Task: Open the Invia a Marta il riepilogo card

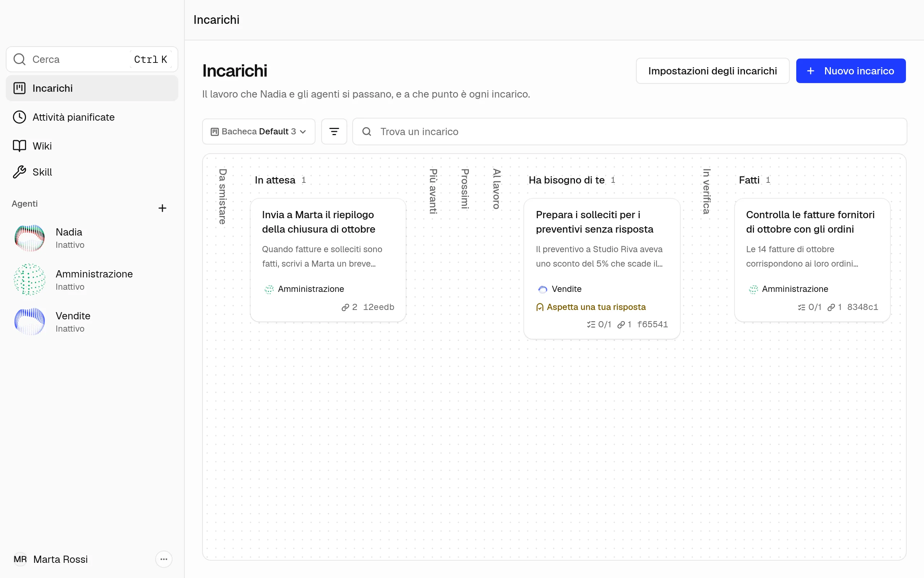Action: 328,260
